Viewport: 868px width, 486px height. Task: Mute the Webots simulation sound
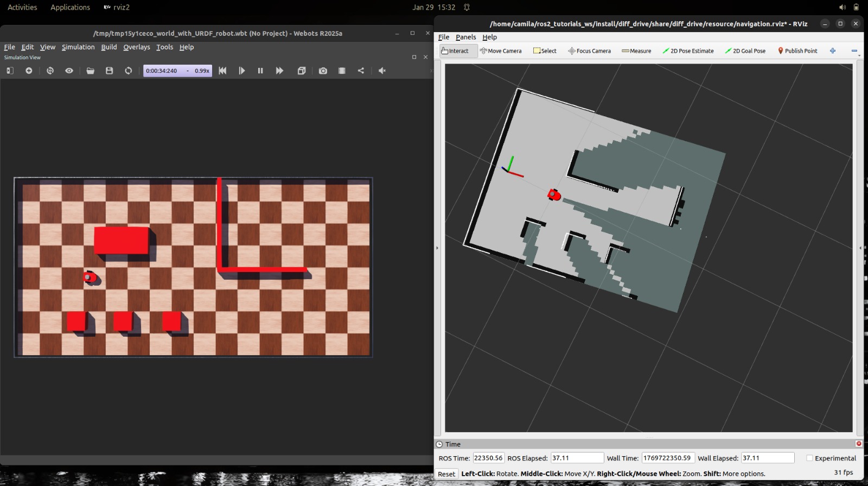pos(382,71)
